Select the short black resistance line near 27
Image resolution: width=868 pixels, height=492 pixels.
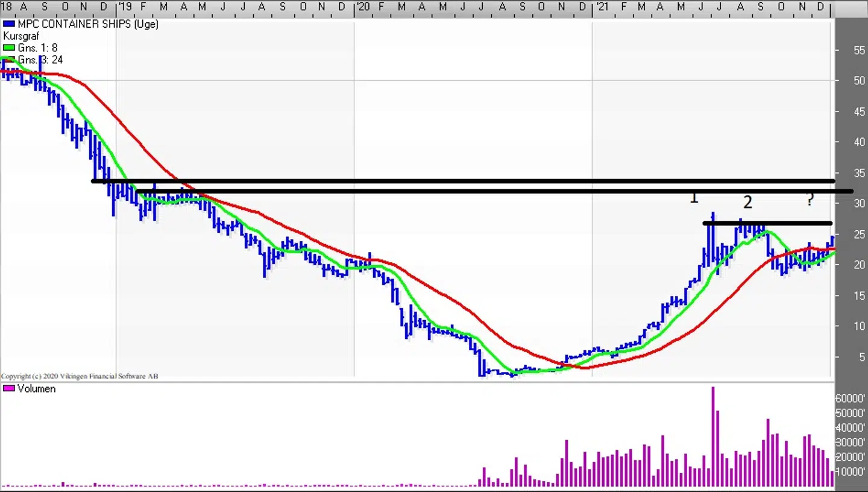(767, 224)
